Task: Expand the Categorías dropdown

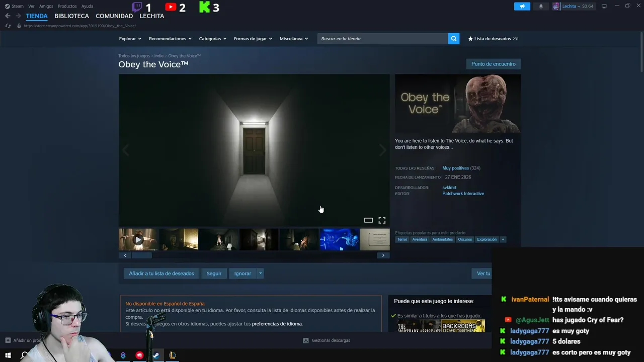Action: 213,39
